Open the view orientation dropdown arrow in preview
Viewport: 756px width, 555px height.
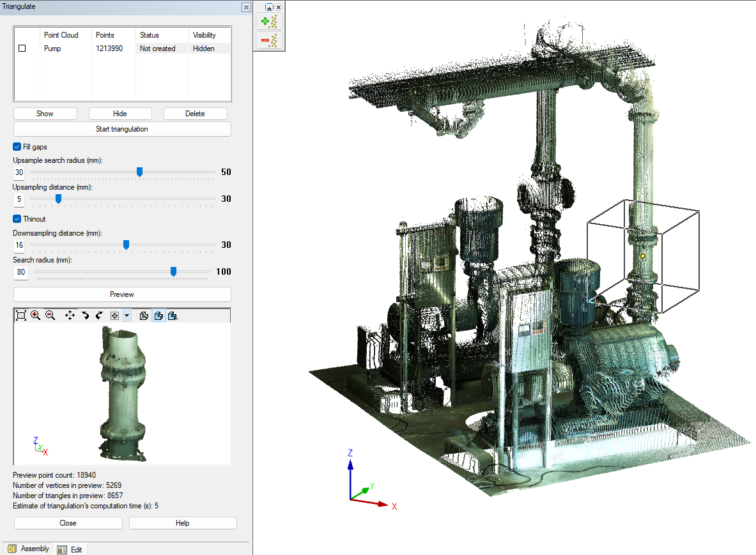127,316
